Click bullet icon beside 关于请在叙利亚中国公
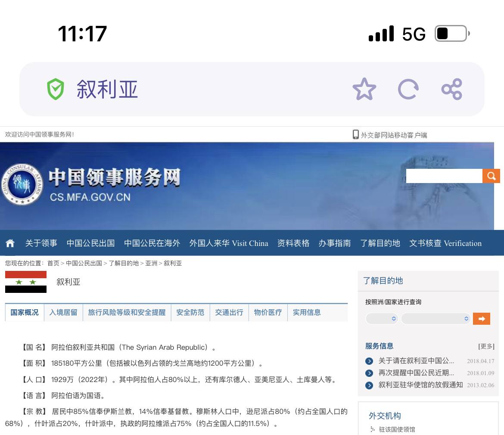The image size is (504, 435). coord(369,361)
